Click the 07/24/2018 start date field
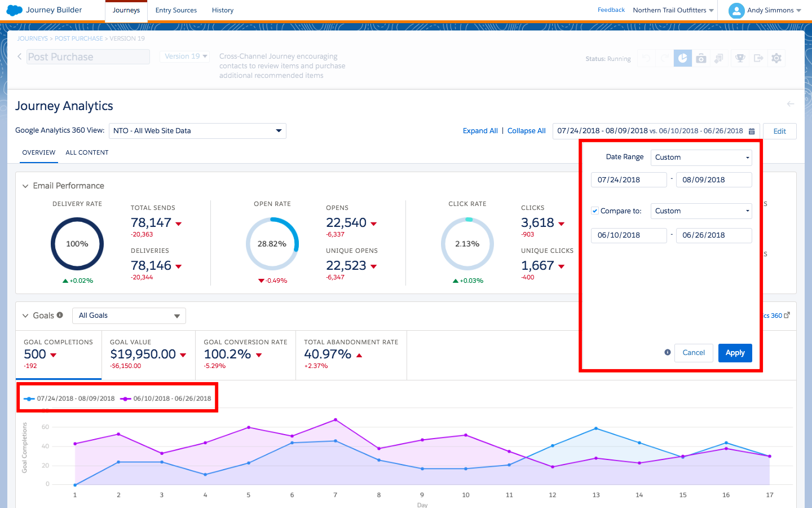 pos(629,180)
